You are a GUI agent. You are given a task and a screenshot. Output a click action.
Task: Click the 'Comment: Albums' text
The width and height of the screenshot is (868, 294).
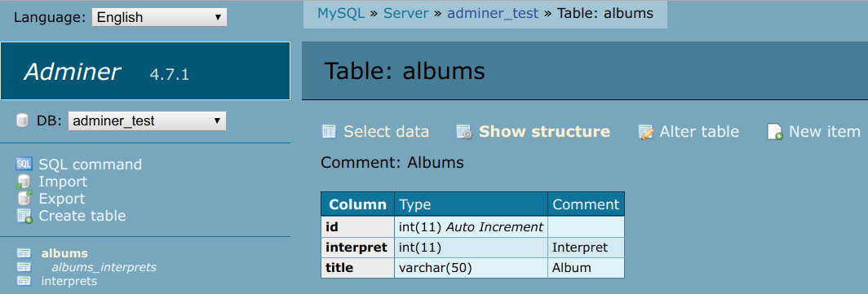click(x=392, y=163)
